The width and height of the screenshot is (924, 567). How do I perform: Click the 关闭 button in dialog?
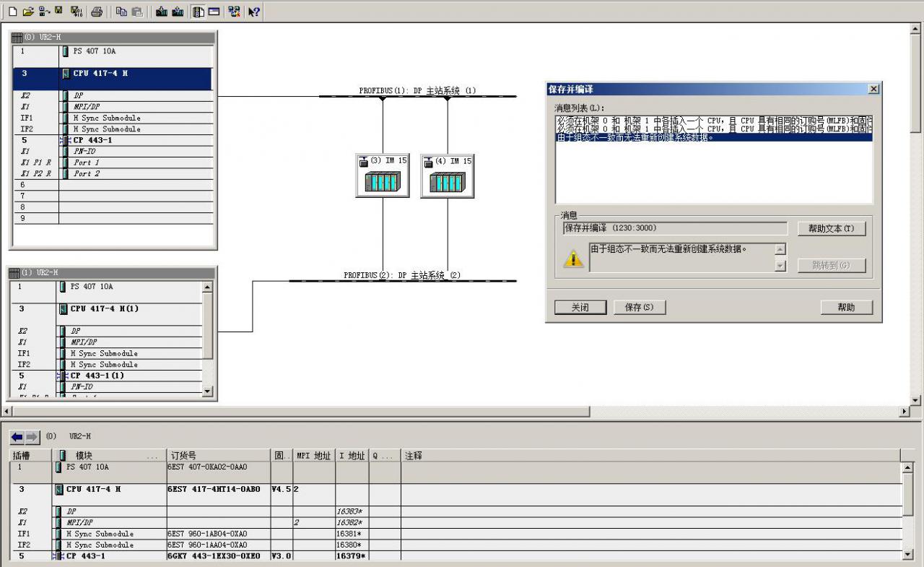click(x=580, y=308)
